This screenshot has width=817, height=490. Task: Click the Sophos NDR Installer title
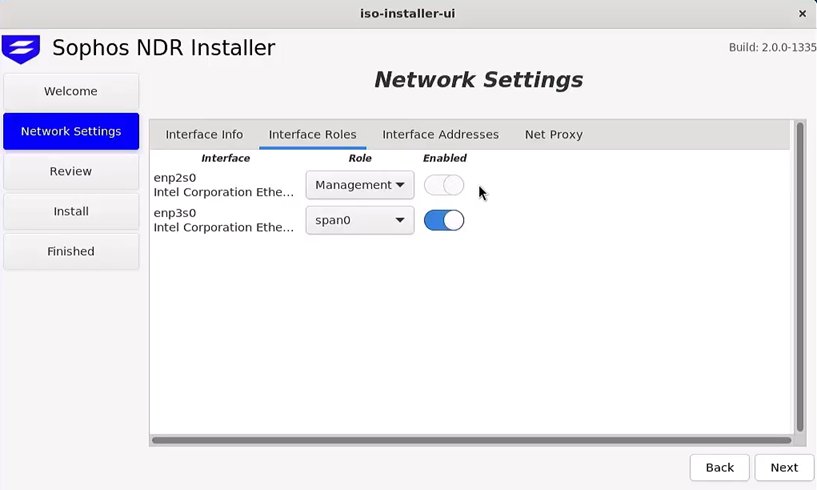click(164, 48)
